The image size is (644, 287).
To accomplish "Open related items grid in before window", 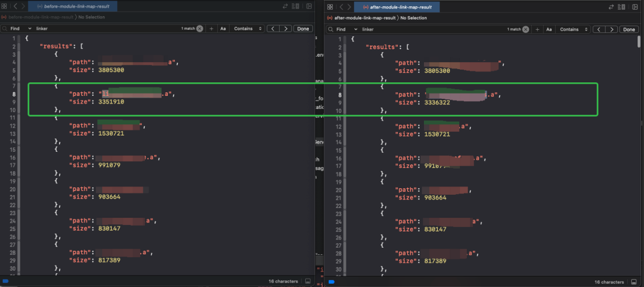I will point(4,7).
